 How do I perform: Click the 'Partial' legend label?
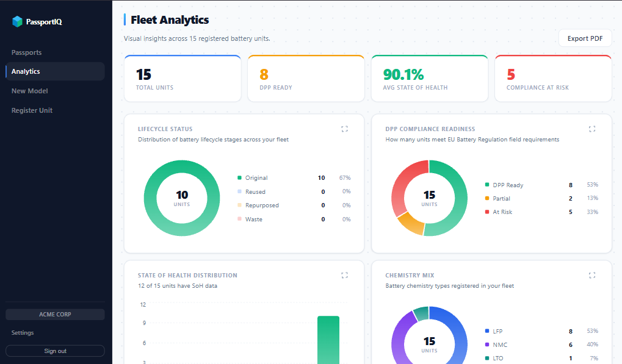click(501, 198)
